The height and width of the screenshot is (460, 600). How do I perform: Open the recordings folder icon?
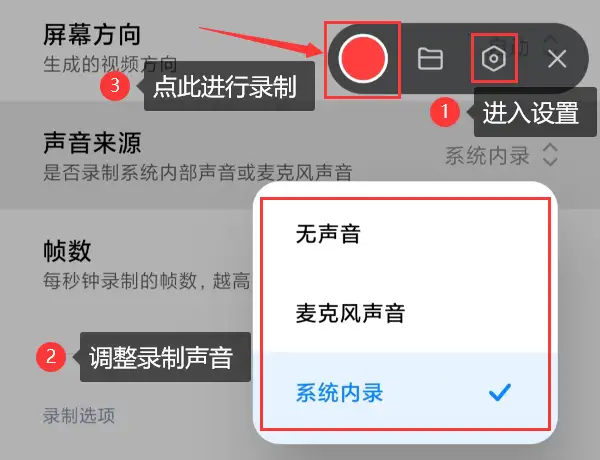(430, 59)
